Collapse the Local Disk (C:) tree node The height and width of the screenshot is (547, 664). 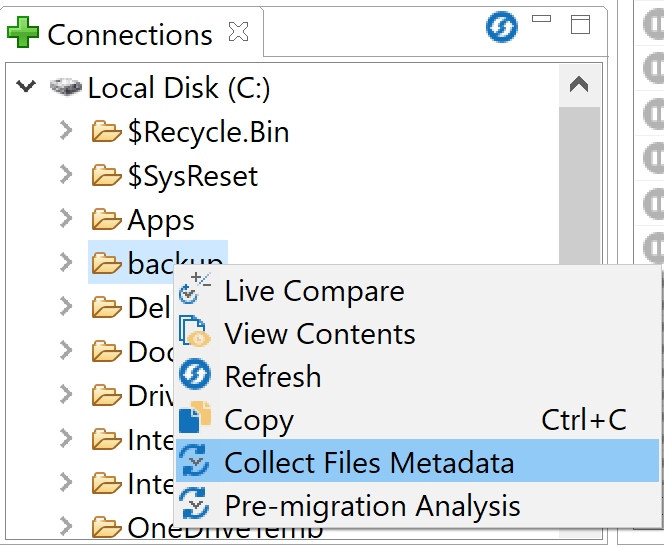[x=27, y=87]
